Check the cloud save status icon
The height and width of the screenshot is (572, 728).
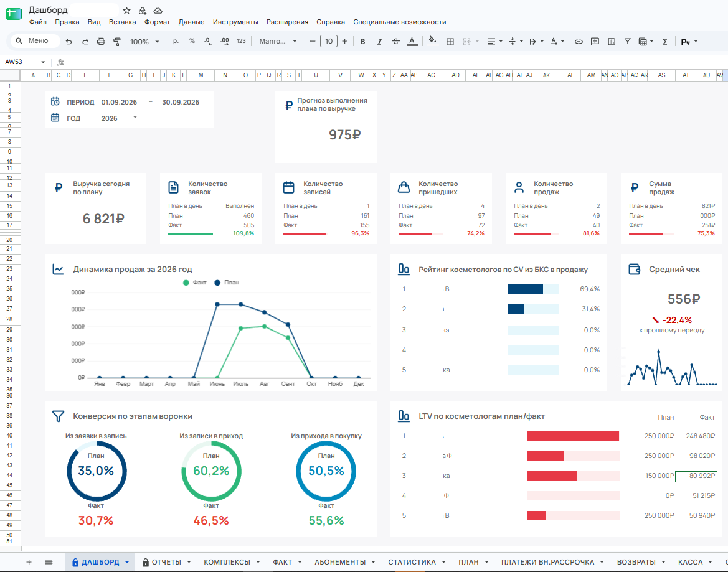[158, 10]
